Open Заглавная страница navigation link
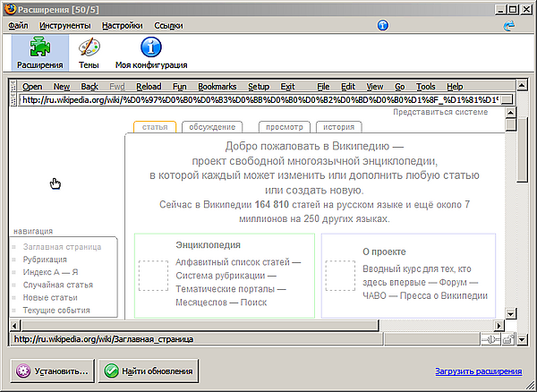 coord(62,247)
